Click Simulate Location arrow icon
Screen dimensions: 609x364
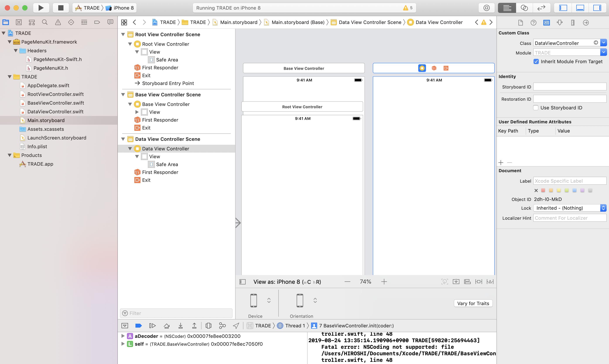(236, 326)
